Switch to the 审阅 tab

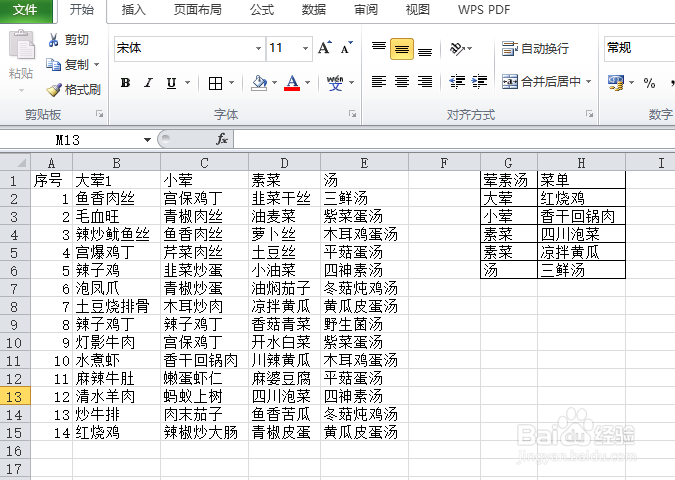(365, 9)
